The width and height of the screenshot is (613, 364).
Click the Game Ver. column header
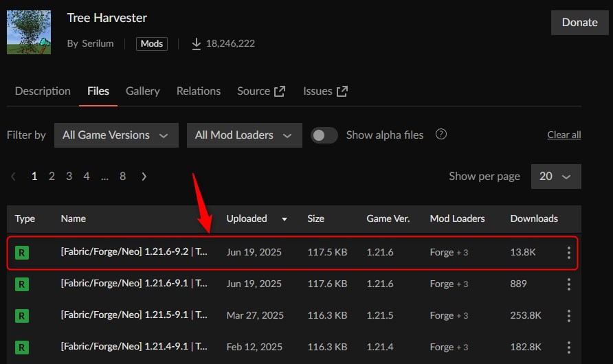[x=388, y=218]
